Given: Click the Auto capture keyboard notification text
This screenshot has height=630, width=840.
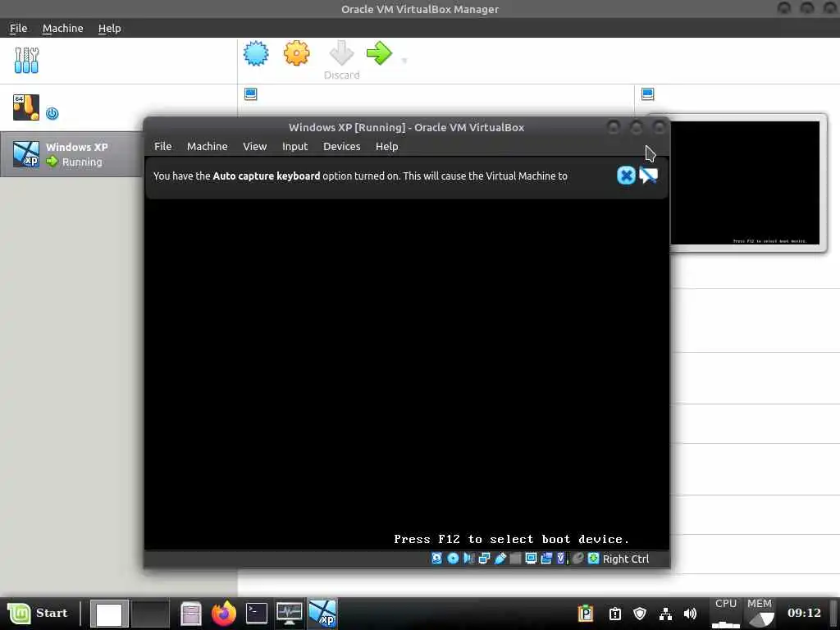Looking at the screenshot, I should [360, 176].
